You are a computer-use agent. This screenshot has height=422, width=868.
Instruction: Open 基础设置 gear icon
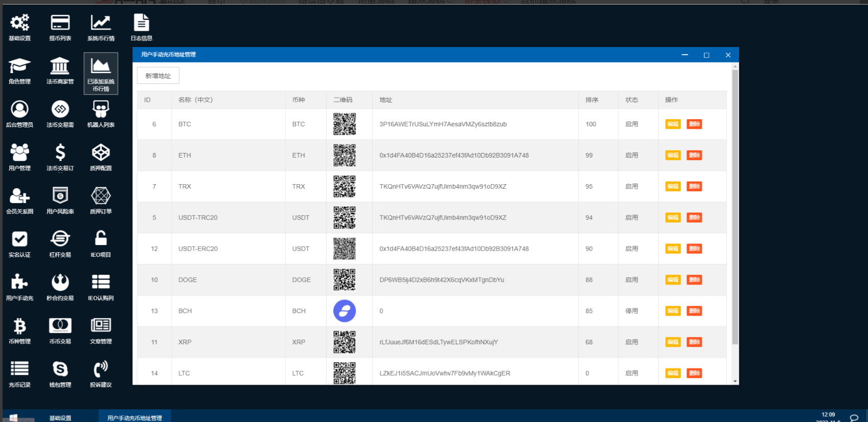coord(19,23)
